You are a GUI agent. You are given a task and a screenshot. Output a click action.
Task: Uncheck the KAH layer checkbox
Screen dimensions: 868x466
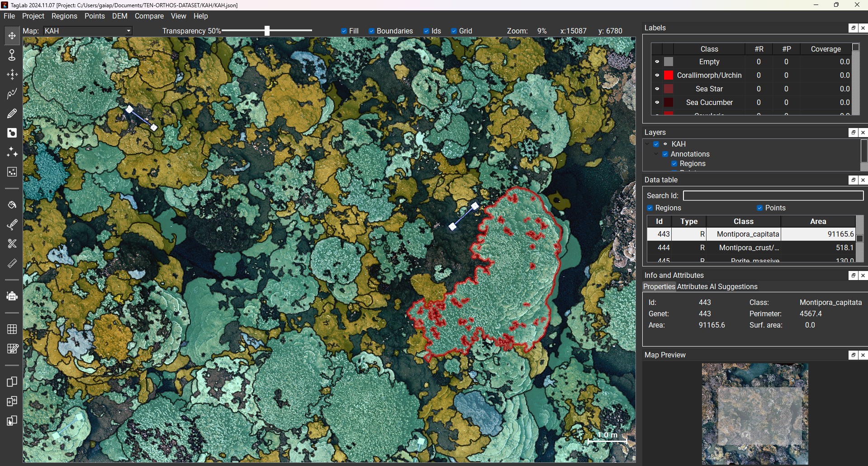[x=656, y=144]
